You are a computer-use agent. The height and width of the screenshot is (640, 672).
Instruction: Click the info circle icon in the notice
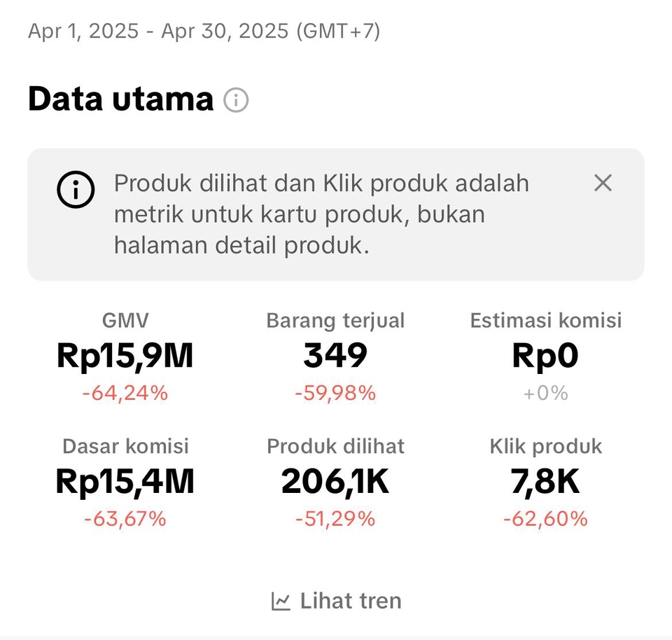pyautogui.click(x=76, y=189)
